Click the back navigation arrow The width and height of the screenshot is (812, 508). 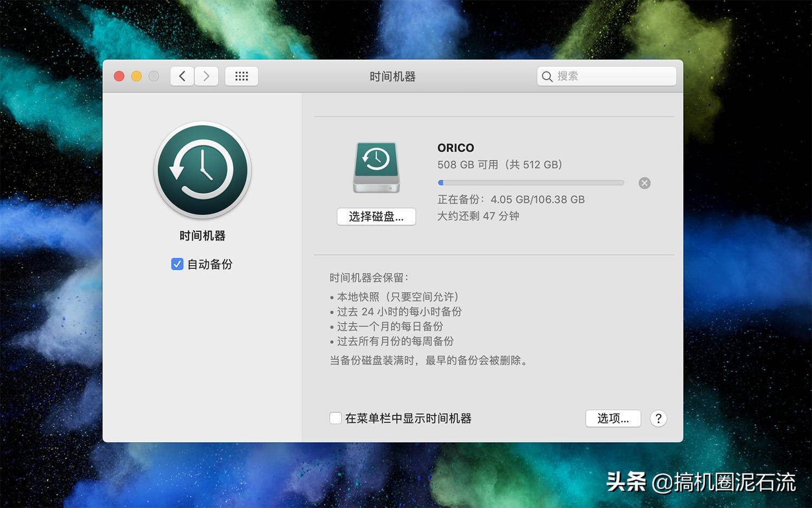(182, 76)
